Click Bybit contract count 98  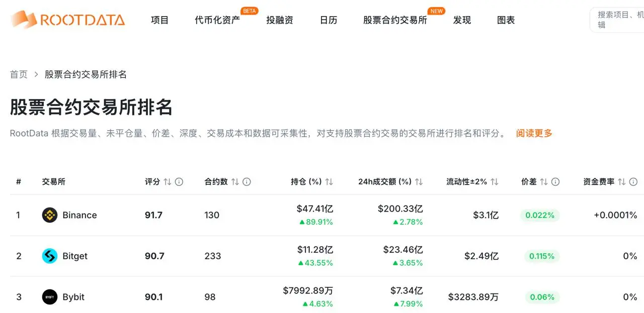(210, 297)
